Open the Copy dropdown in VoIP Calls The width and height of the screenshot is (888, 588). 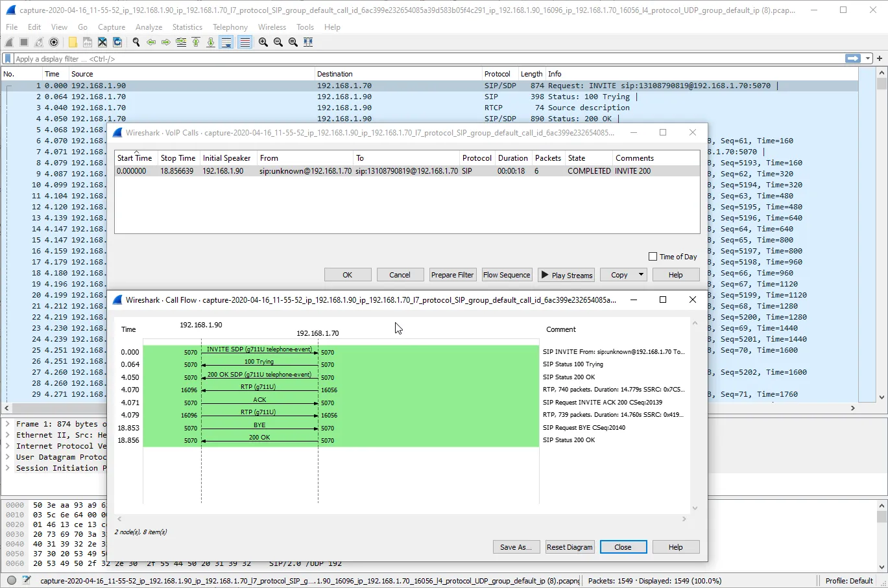[x=640, y=275]
